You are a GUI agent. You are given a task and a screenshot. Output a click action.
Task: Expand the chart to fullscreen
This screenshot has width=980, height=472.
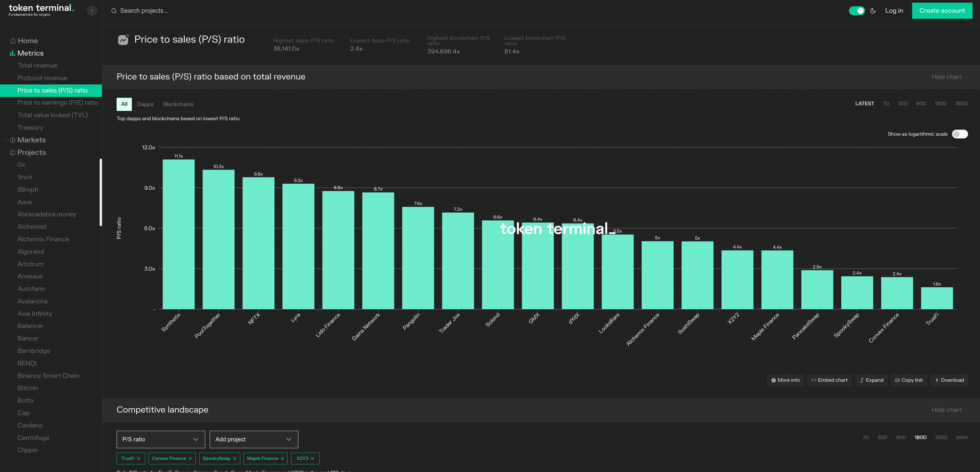tap(871, 380)
